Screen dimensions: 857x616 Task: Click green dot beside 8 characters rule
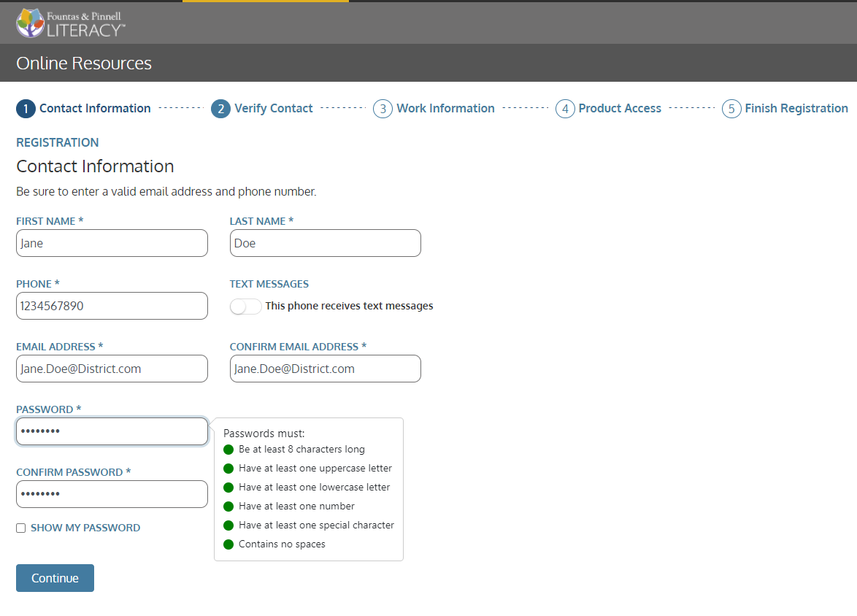click(x=228, y=450)
